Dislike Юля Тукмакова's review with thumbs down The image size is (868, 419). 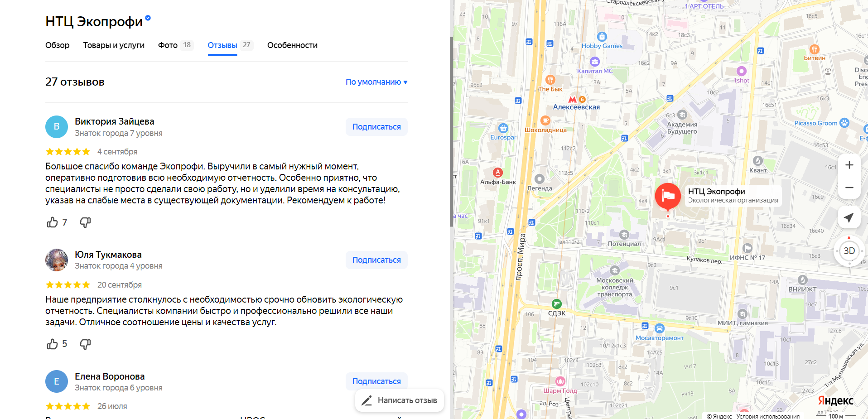click(x=85, y=344)
